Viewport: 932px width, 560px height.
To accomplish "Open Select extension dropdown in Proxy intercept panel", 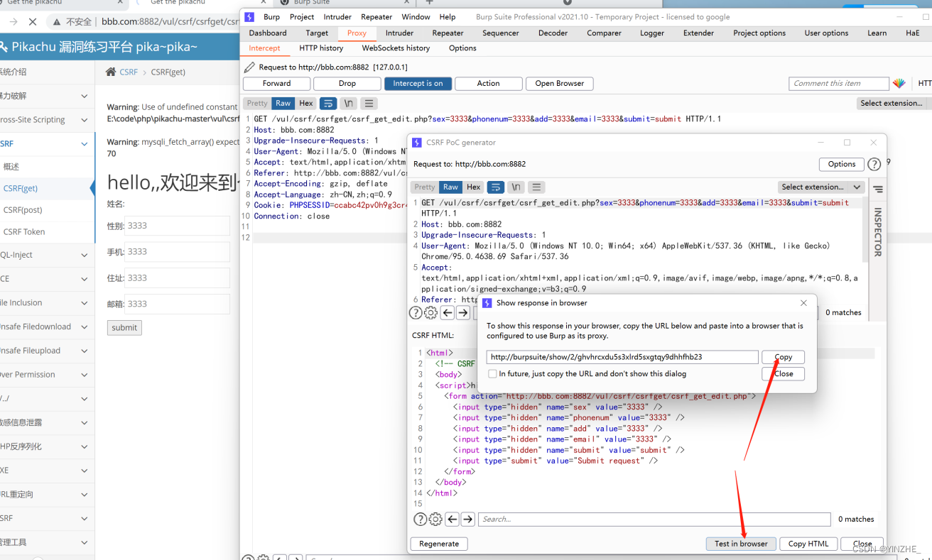I will point(894,104).
